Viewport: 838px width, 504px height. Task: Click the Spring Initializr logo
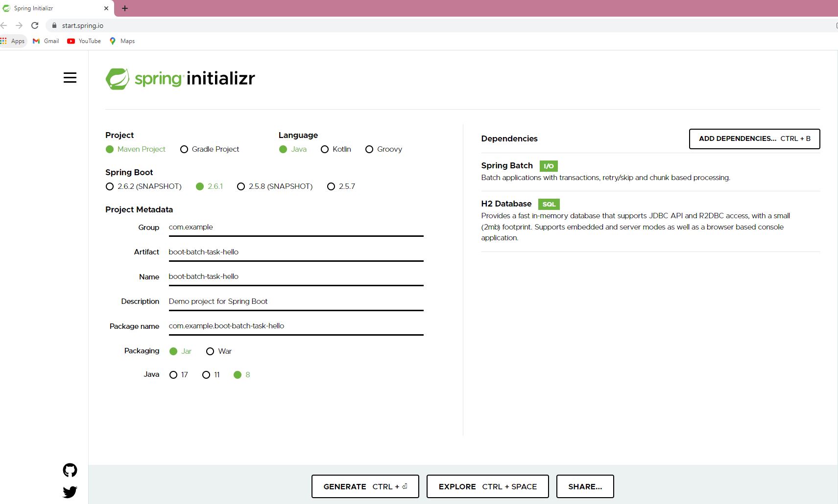coord(180,79)
